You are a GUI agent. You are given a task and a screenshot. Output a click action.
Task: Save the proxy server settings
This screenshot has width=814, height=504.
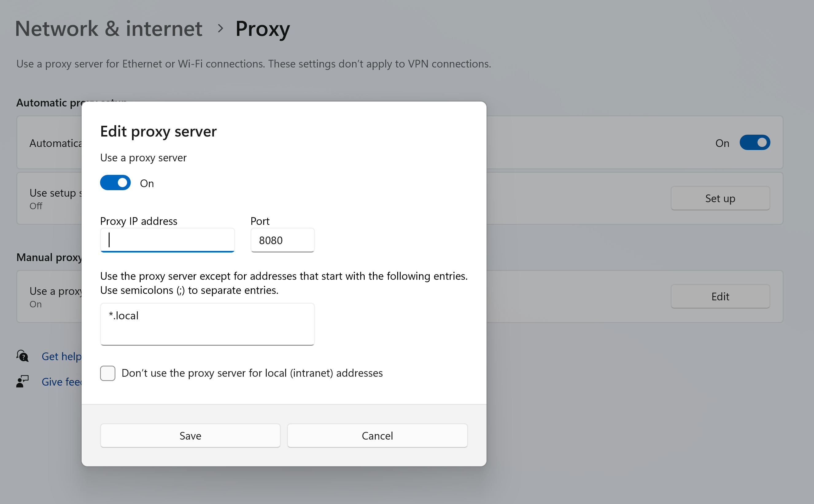click(190, 435)
